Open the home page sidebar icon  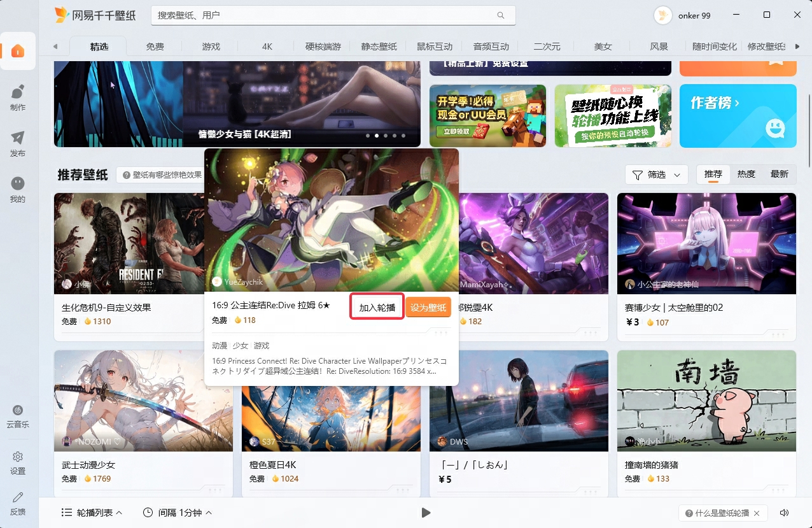(x=18, y=51)
